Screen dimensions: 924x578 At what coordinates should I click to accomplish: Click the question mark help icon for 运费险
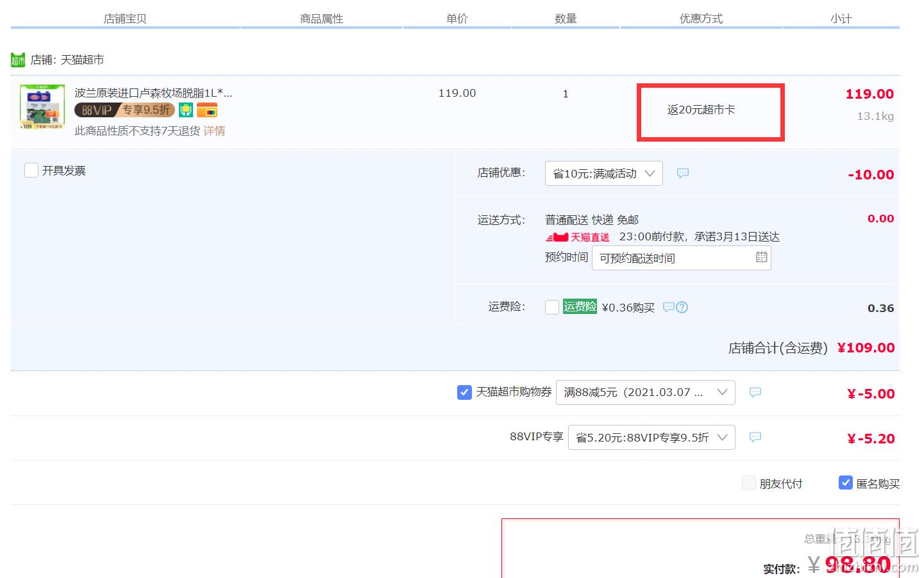pos(682,308)
